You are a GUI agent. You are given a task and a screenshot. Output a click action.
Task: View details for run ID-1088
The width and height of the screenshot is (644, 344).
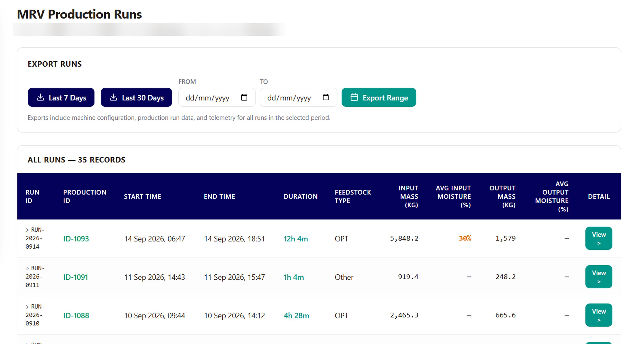pyautogui.click(x=598, y=315)
